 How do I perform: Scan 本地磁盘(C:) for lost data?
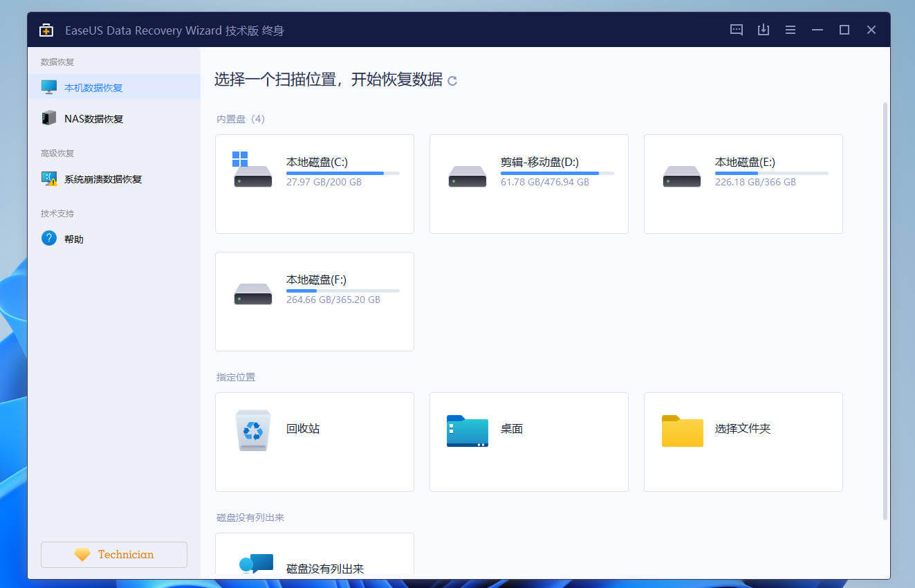pyautogui.click(x=314, y=183)
